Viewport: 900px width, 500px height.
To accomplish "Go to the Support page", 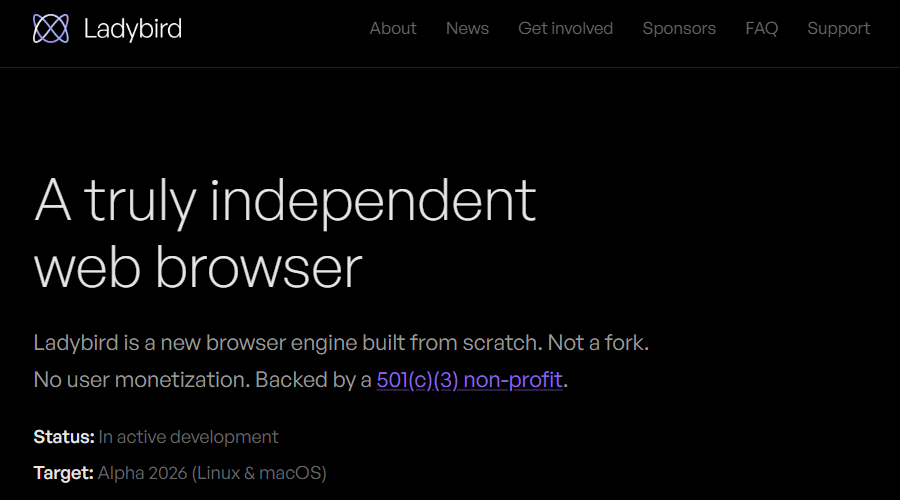I will (x=839, y=28).
